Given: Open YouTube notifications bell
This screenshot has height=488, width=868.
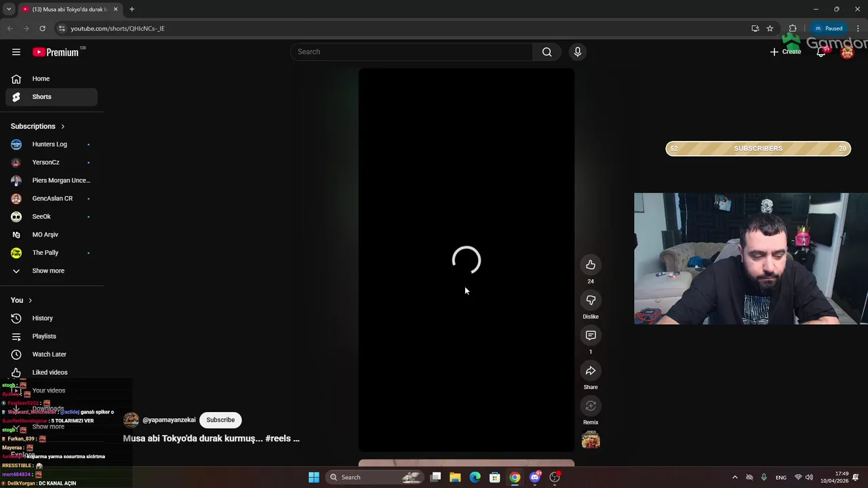Looking at the screenshot, I should (x=821, y=52).
